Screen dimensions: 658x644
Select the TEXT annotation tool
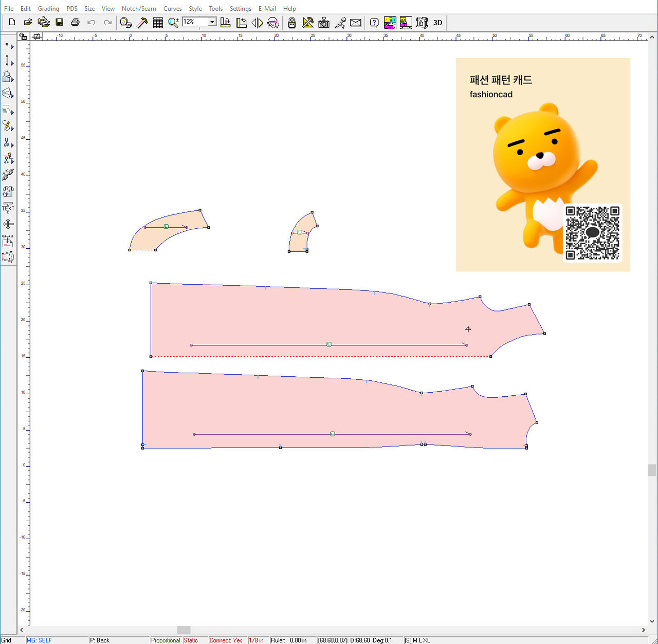(x=8, y=207)
